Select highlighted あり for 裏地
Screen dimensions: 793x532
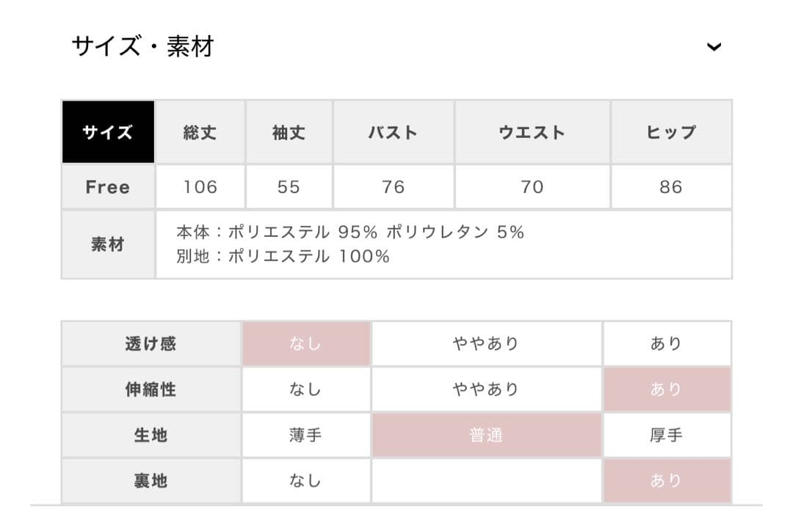[667, 481]
